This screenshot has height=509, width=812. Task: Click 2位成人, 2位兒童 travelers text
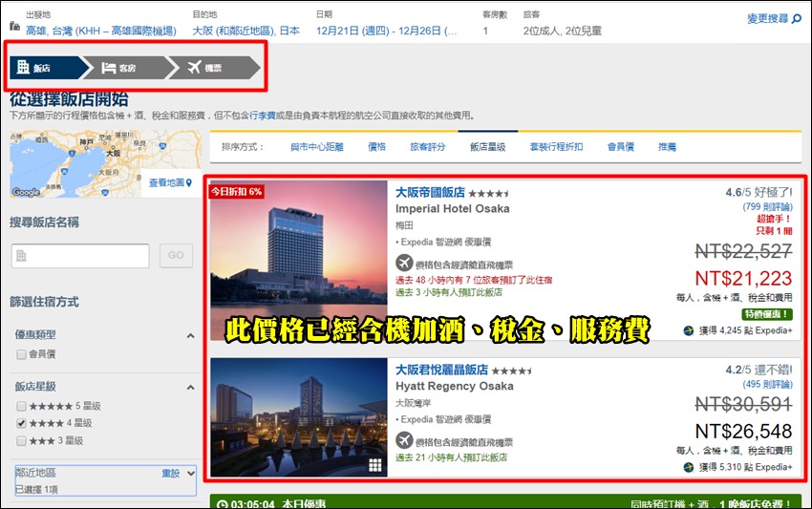tap(563, 32)
